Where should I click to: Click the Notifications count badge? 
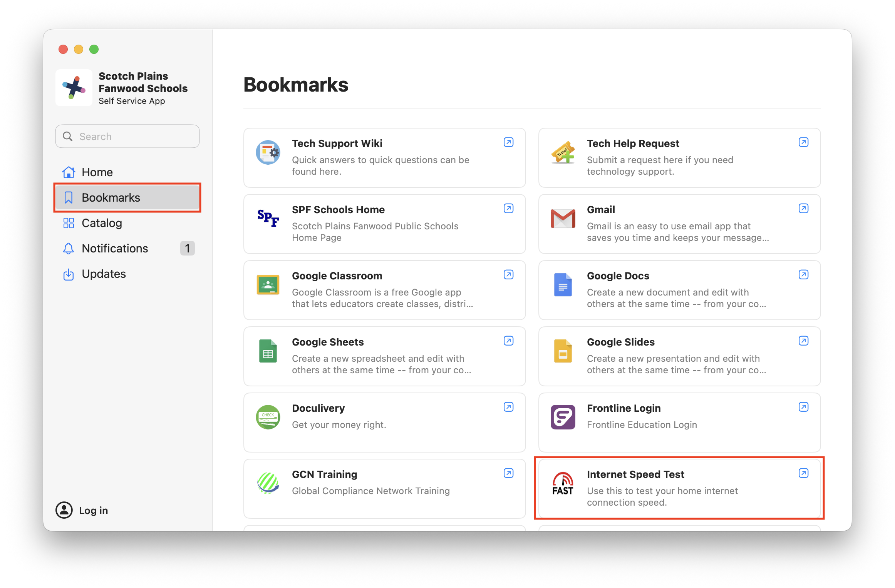pos(187,248)
